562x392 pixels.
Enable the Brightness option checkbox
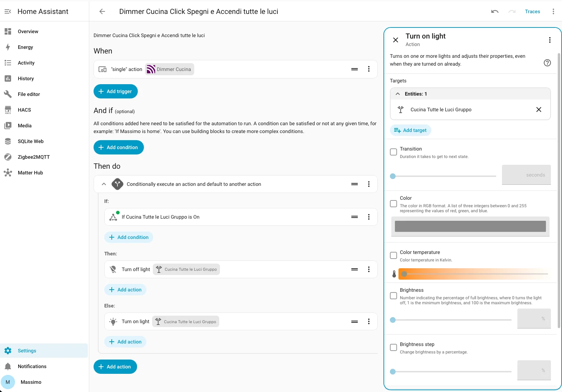[x=393, y=296]
